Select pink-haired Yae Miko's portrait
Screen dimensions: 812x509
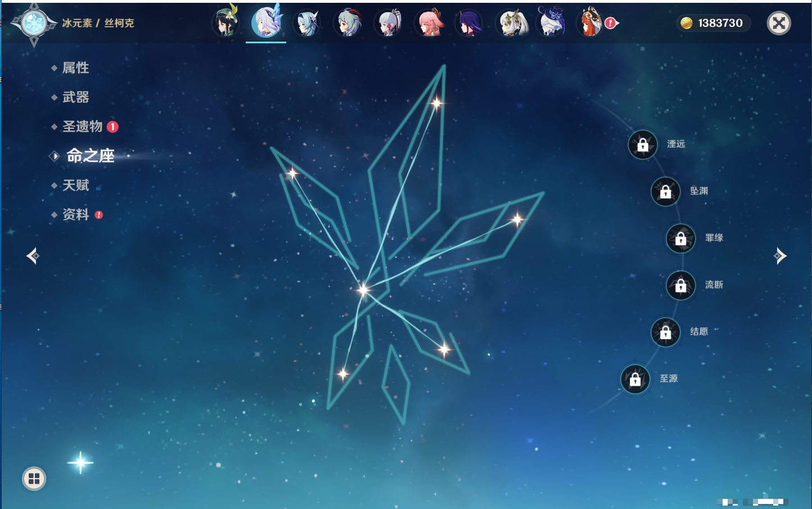coord(429,24)
